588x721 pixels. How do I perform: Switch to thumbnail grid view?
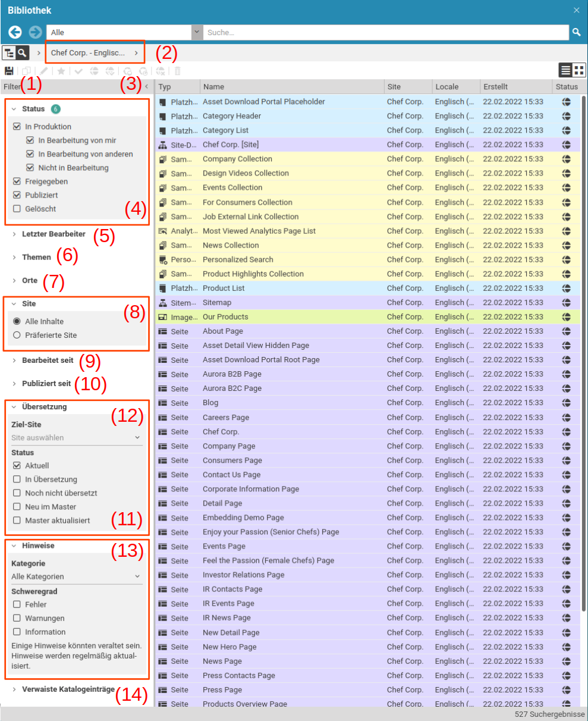click(579, 70)
